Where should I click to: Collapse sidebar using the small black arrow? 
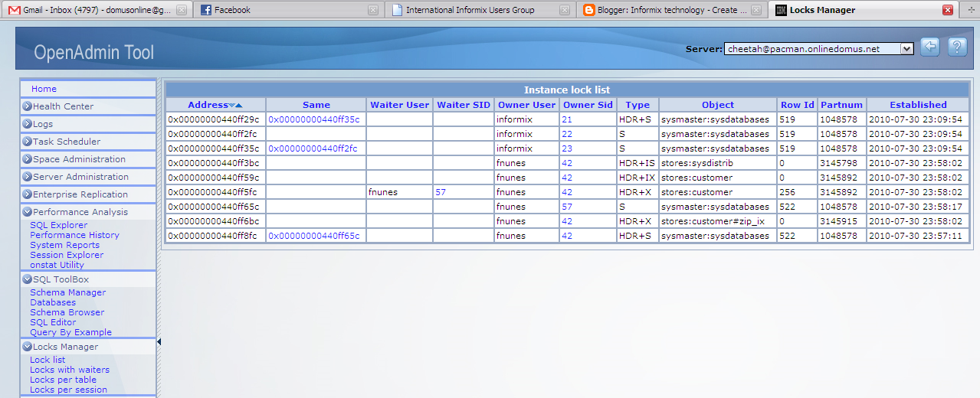coord(159,342)
